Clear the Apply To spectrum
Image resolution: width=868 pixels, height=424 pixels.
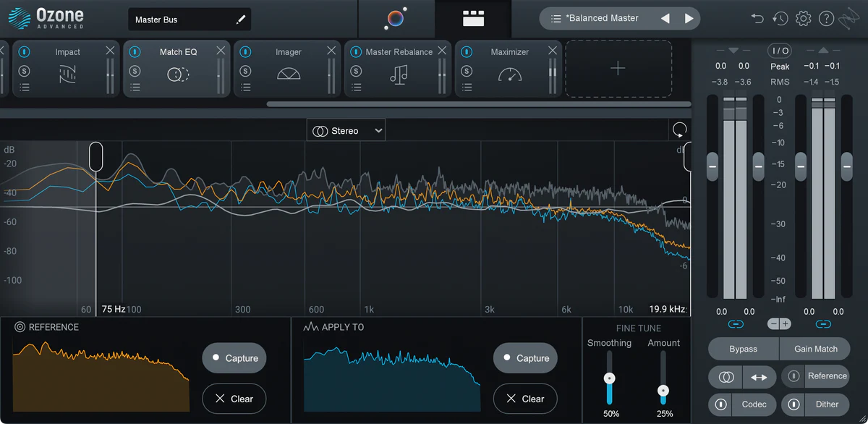coord(525,399)
